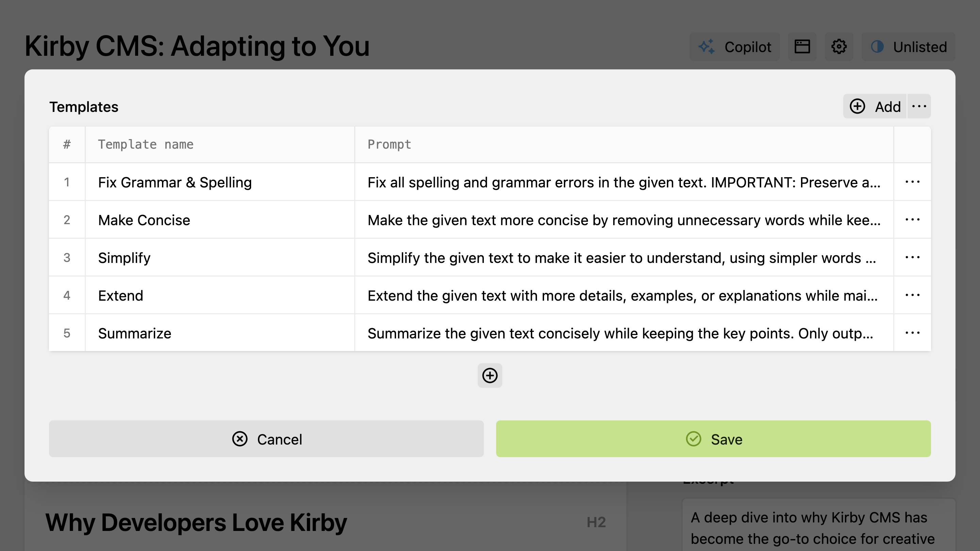
Task: Click the half-circle status icon beside Unlisted
Action: (878, 47)
